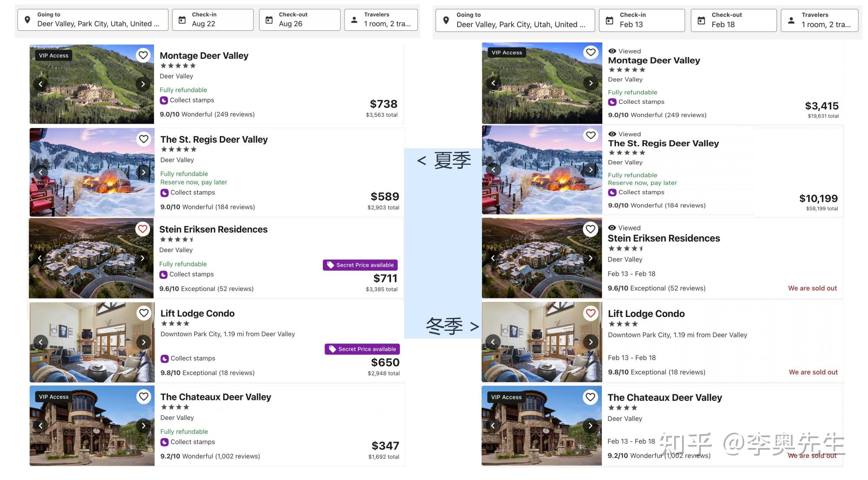Click Secret Price available tag on Lift Lodge Condo

click(x=362, y=349)
